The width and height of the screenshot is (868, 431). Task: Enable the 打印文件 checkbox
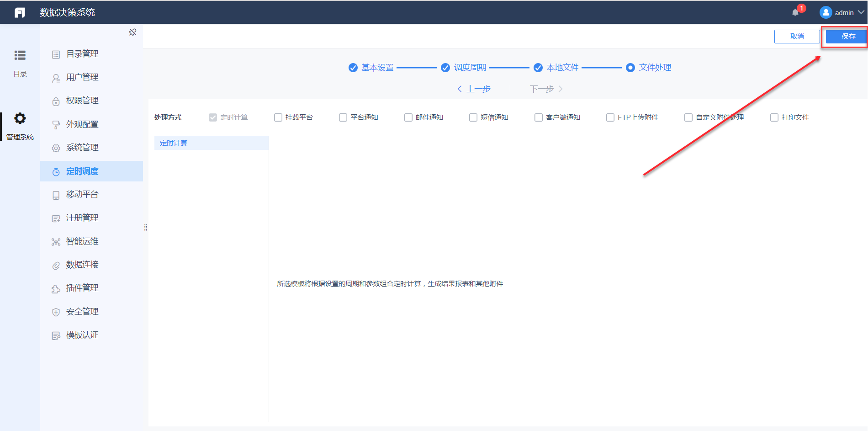(x=774, y=117)
